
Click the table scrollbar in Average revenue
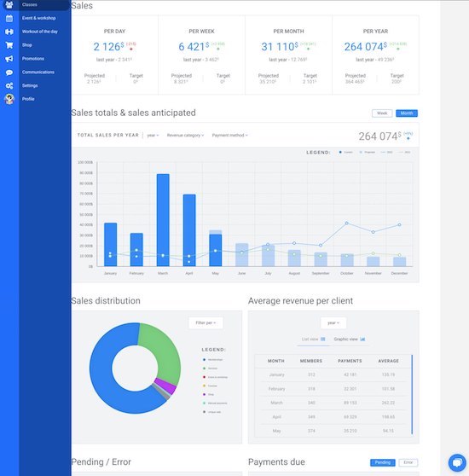click(412, 394)
